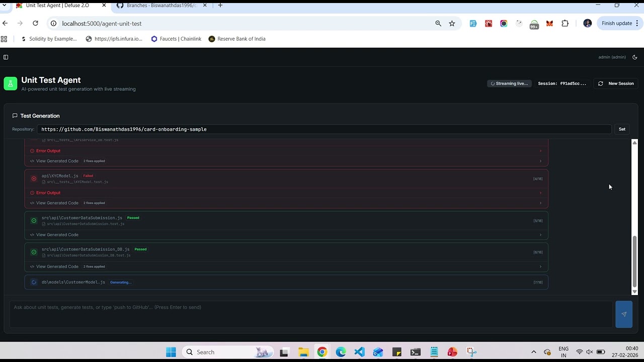The image size is (644, 362).
Task: Open the Windows Start menu
Action: tap(171, 352)
